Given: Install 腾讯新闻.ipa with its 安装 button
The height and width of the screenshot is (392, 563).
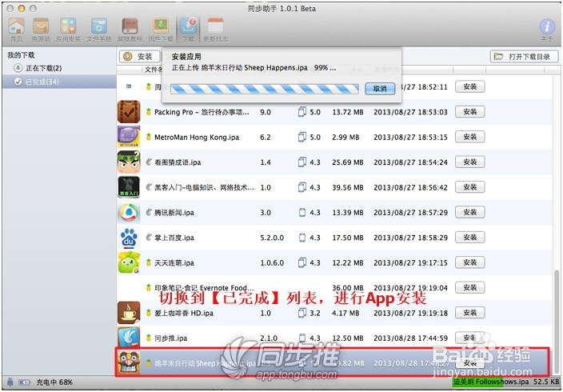Looking at the screenshot, I should coord(470,212).
